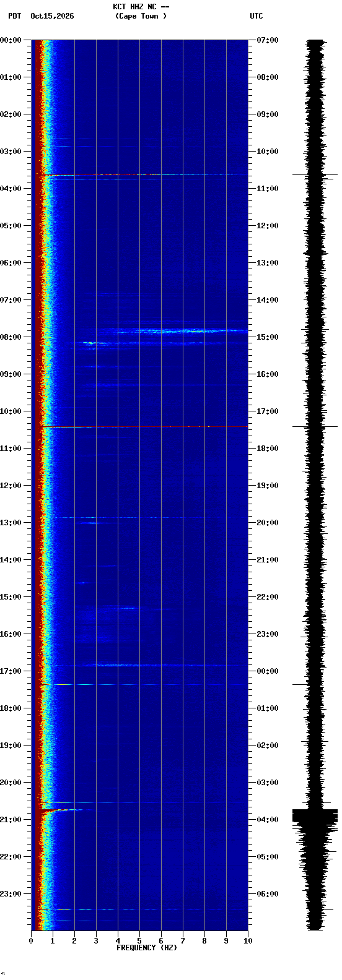Click PDT time label '08:00'

[x=11, y=337]
